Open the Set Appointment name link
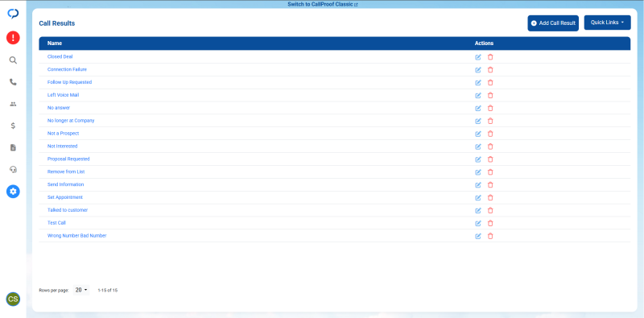The width and height of the screenshot is (644, 318). (x=65, y=197)
